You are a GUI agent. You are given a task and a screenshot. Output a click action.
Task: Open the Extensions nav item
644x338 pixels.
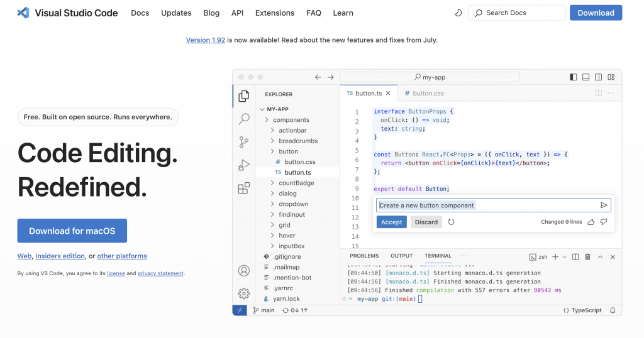click(275, 13)
